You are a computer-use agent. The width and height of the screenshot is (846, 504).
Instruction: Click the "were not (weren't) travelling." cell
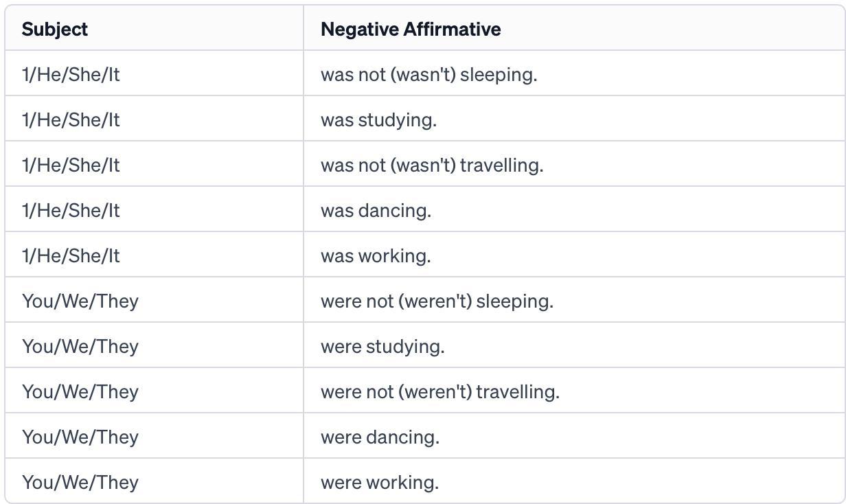tap(440, 391)
